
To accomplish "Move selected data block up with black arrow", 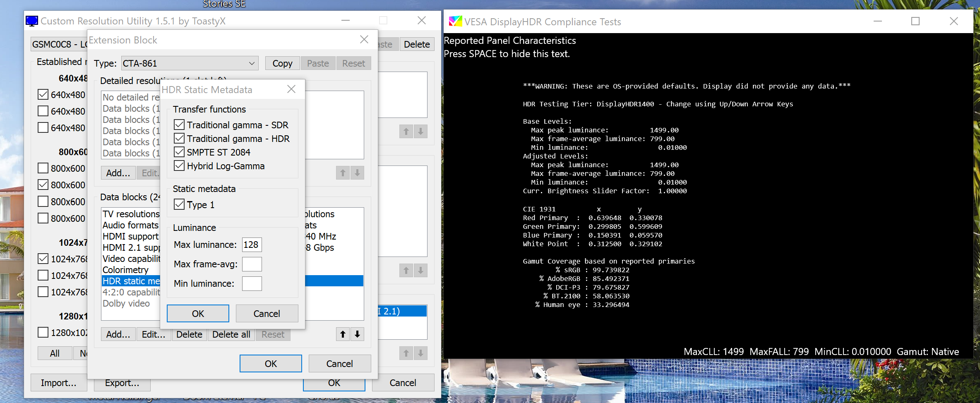I will pos(343,334).
